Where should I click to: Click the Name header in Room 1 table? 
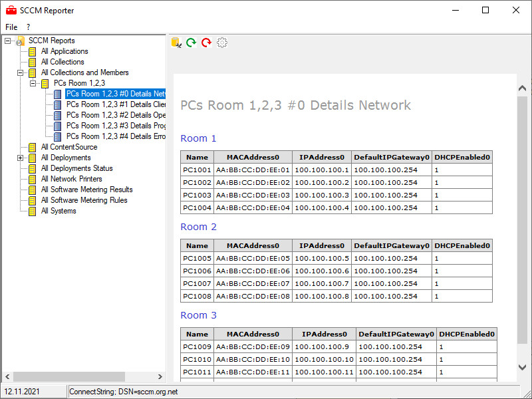pyautogui.click(x=197, y=157)
